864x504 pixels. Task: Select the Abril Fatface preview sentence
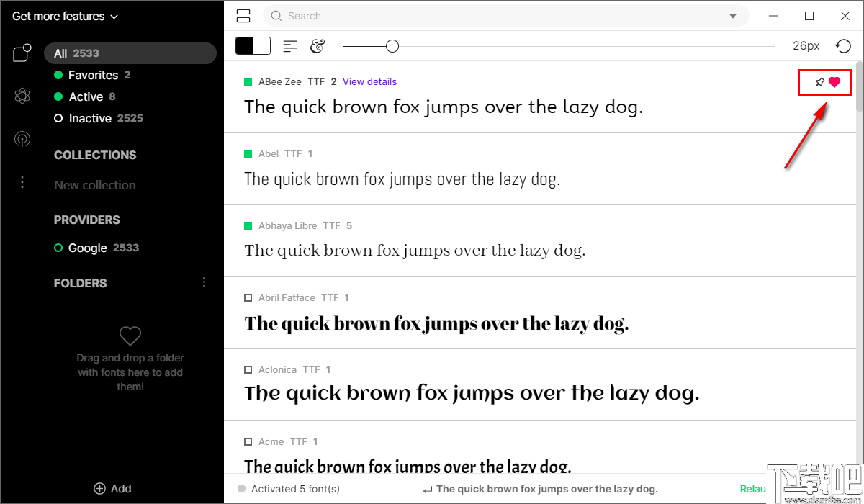coord(436,323)
